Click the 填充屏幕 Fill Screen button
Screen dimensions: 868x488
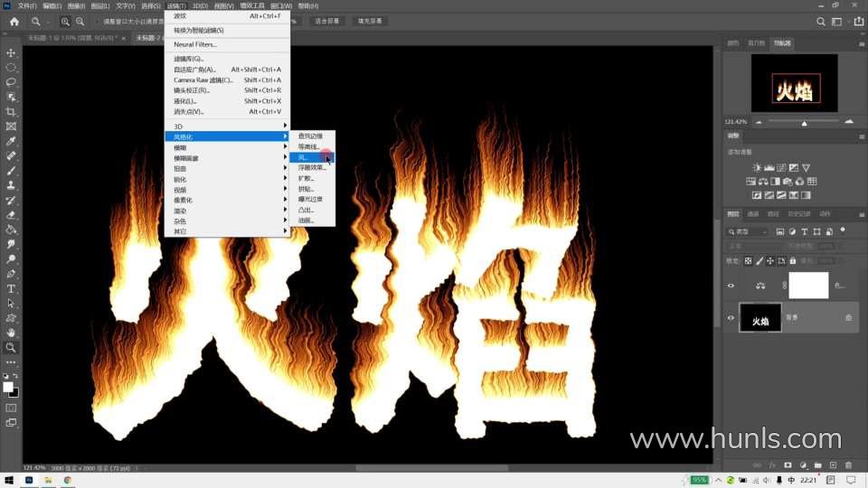pos(369,21)
